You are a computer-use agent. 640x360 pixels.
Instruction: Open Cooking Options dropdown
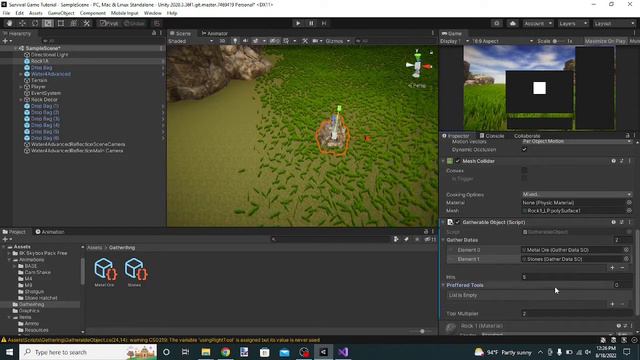point(577,194)
